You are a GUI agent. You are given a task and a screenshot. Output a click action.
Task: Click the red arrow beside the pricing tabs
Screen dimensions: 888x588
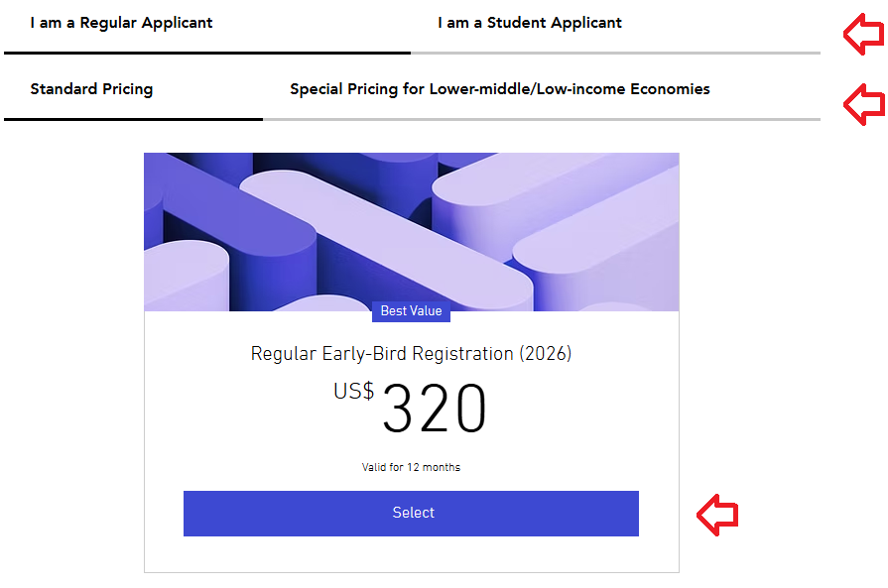coord(863,102)
